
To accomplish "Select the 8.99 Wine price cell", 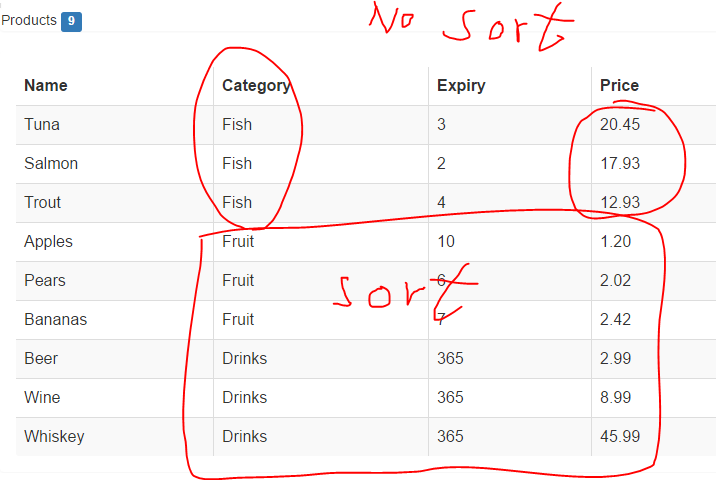I will point(616,398).
